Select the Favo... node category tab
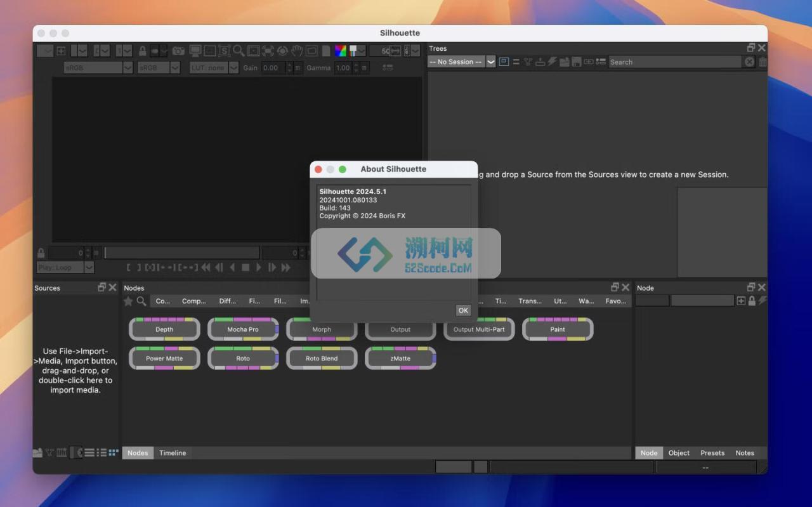The image size is (812, 507). coord(615,301)
